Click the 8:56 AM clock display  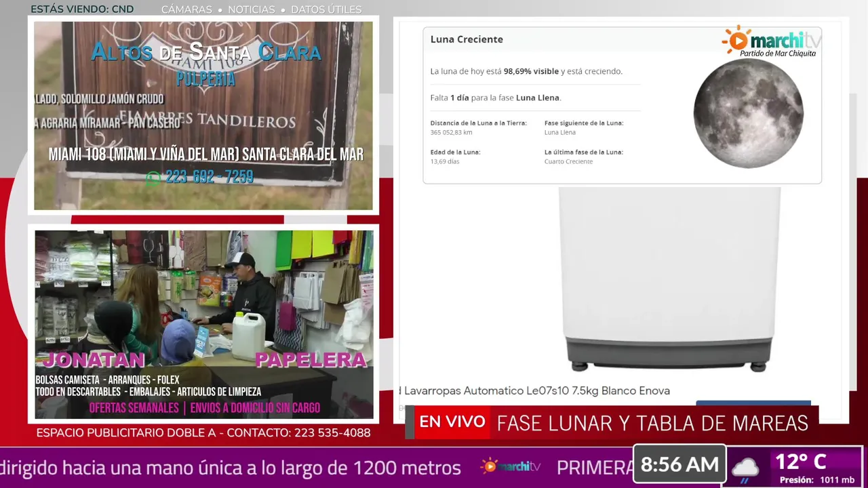[x=679, y=465]
